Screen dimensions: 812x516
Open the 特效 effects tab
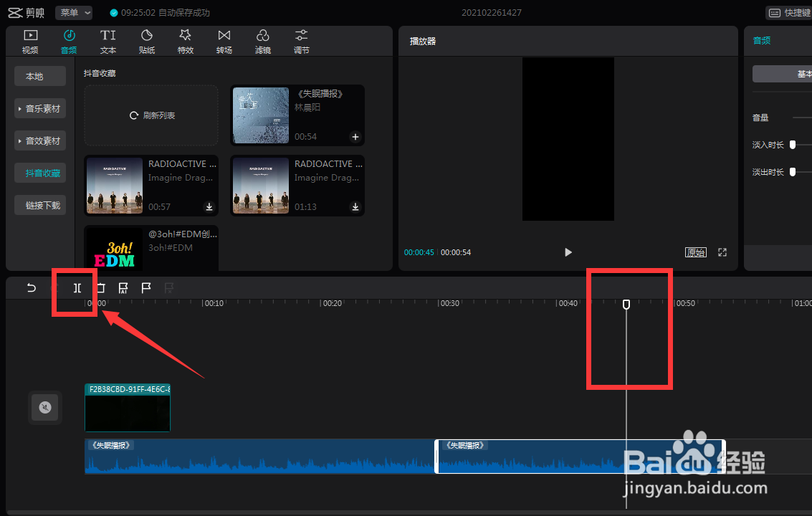pyautogui.click(x=186, y=42)
